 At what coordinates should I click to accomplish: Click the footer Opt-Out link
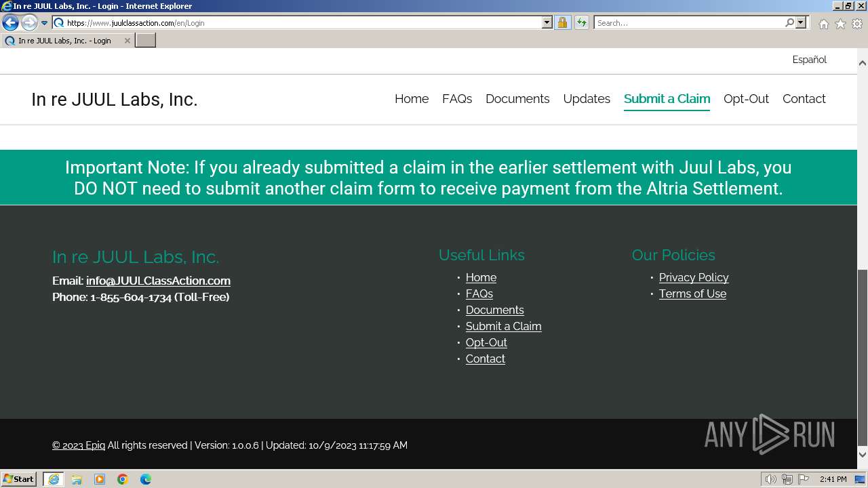[x=486, y=342]
